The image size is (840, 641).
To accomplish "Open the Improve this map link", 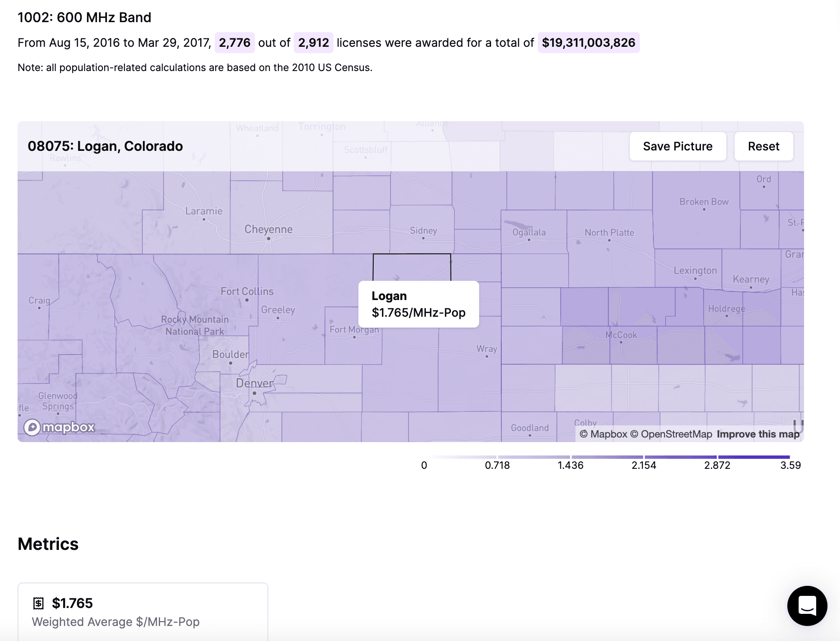I will (758, 434).
